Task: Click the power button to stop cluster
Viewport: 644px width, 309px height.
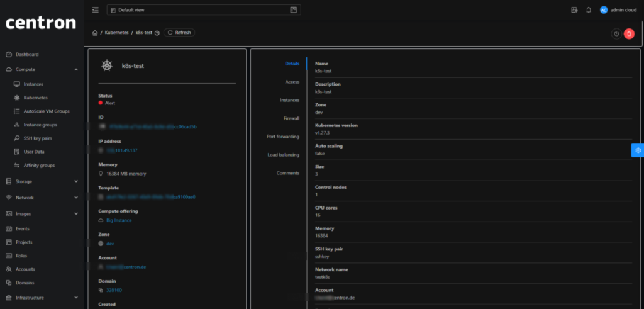Action: point(616,34)
